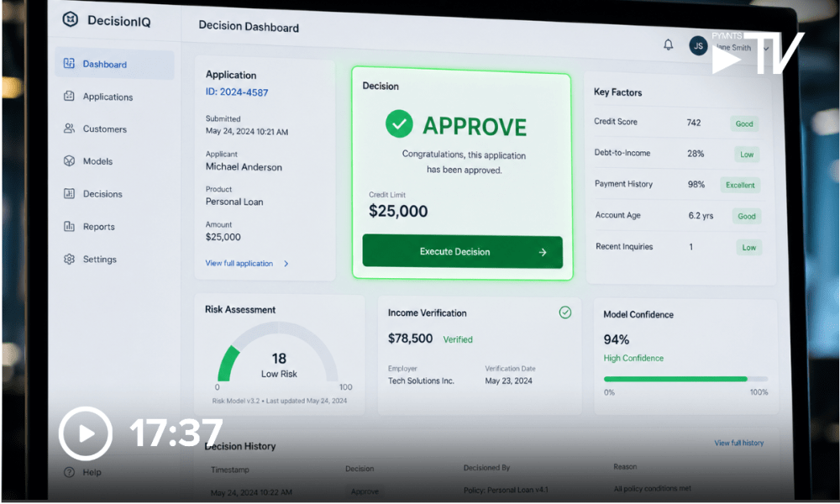Open the Decisions sidebar item
This screenshot has width=840, height=504.
click(102, 194)
